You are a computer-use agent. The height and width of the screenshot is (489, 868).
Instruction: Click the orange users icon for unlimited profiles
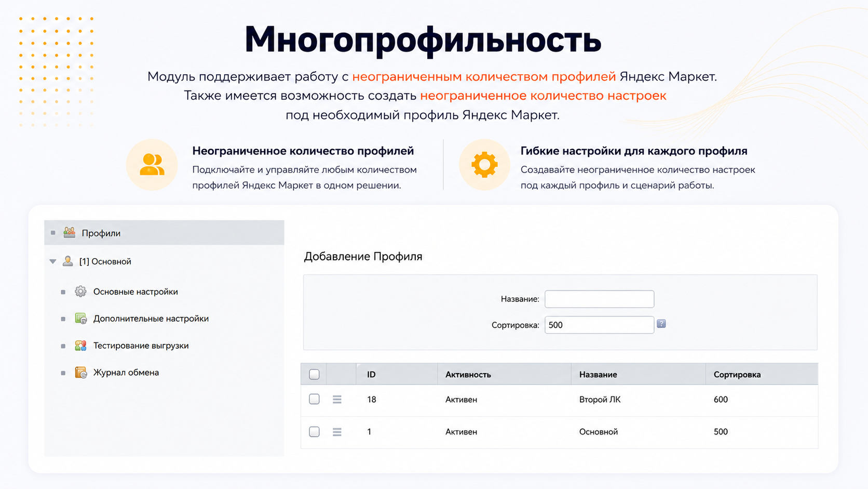point(152,165)
